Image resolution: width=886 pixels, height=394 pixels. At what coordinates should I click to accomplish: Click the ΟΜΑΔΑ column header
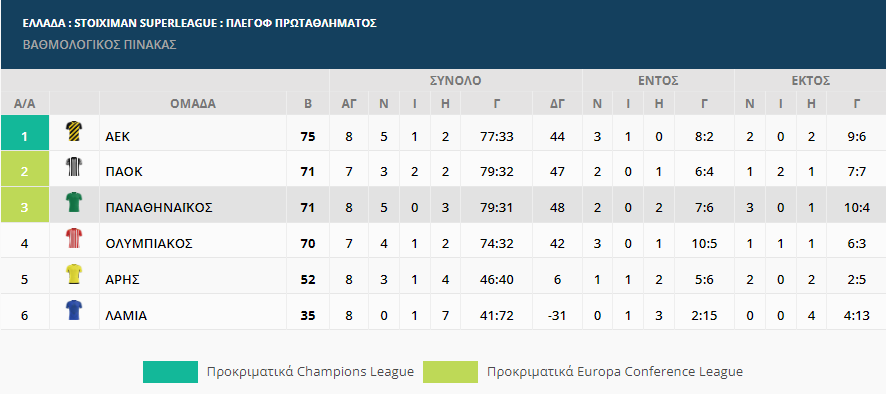193,103
